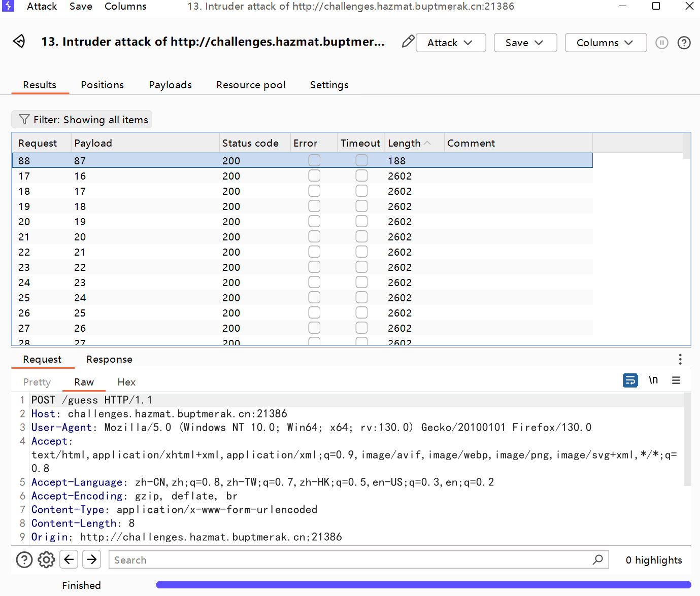This screenshot has width=700, height=596.
Task: Toggle the Timeout checkbox for request 88
Action: (361, 160)
